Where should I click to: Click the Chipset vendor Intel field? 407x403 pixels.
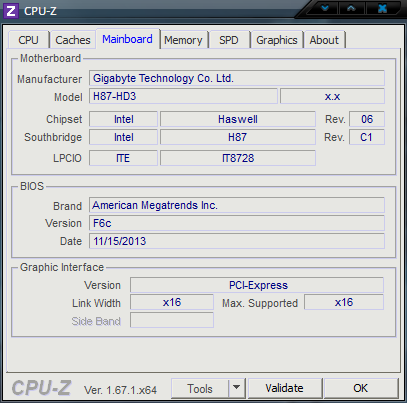pos(123,119)
